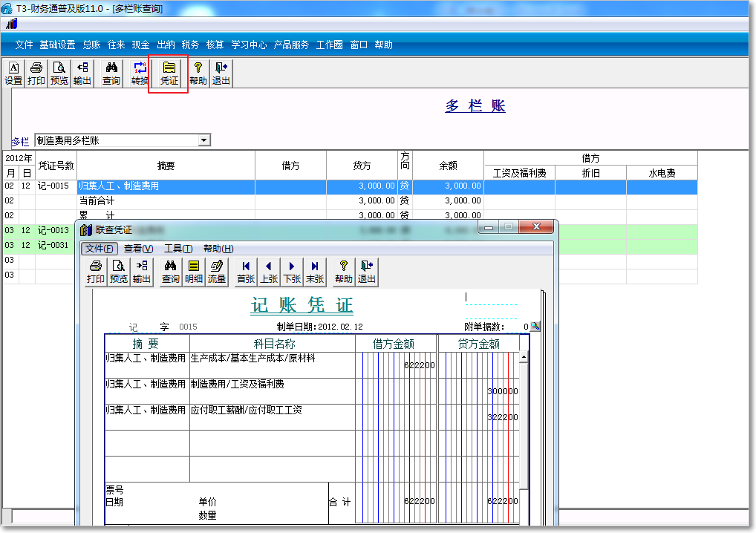This screenshot has height=533, width=756.
Task: Click the 凭证 (voucher) toolbar icon
Action: (169, 73)
